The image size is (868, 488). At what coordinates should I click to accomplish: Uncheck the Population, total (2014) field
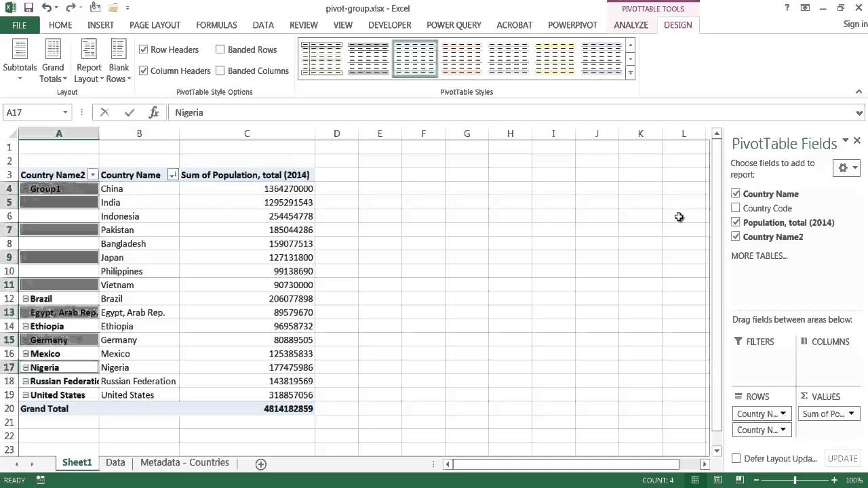click(x=736, y=222)
